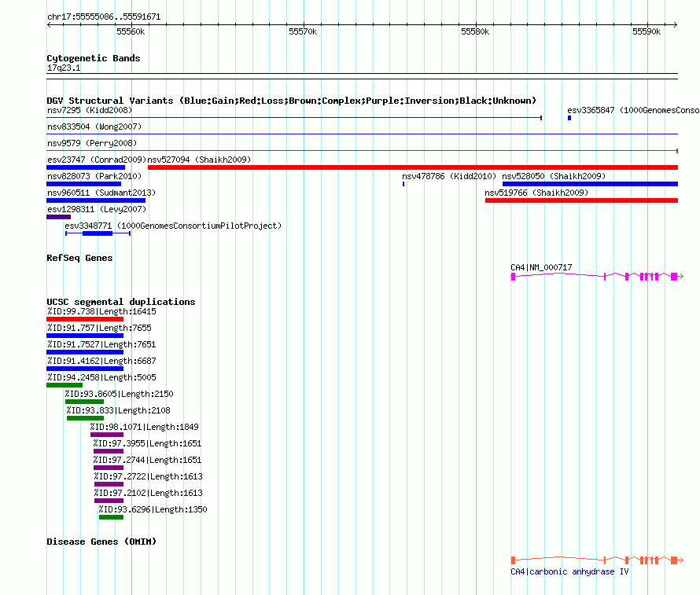
Task: Select the %ID:97.2722 Length:1613 duplication
Action: [109, 484]
